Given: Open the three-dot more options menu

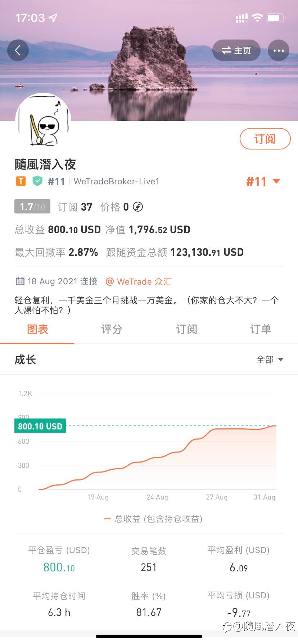Looking at the screenshot, I should [x=279, y=50].
